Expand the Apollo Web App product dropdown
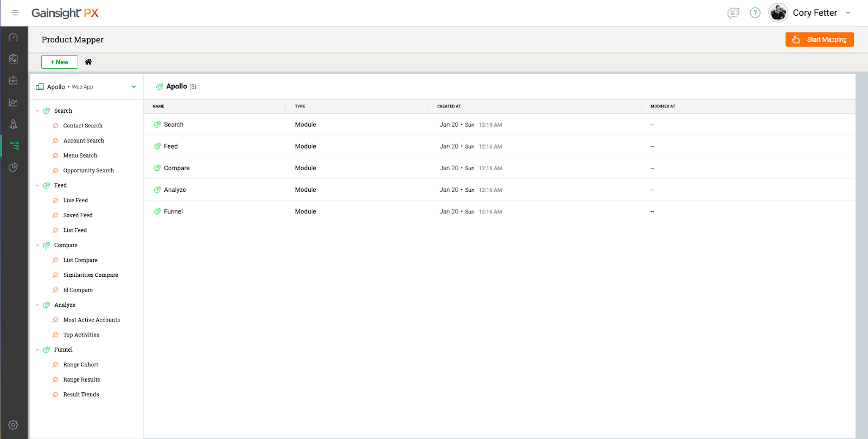 133,87
